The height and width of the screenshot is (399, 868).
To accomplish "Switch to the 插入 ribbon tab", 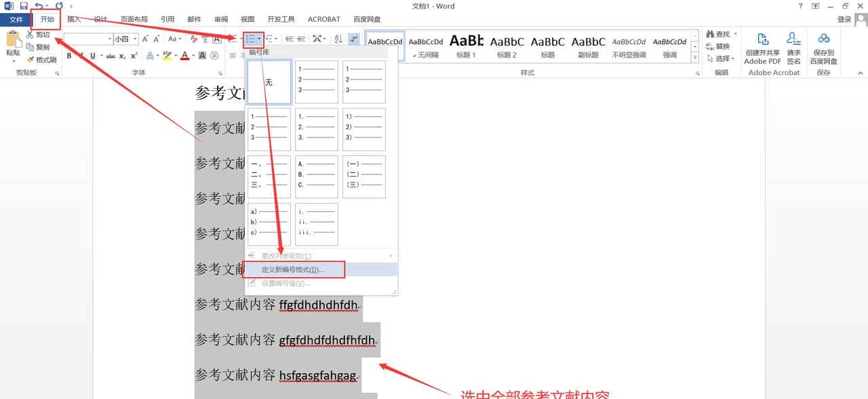I will (75, 19).
